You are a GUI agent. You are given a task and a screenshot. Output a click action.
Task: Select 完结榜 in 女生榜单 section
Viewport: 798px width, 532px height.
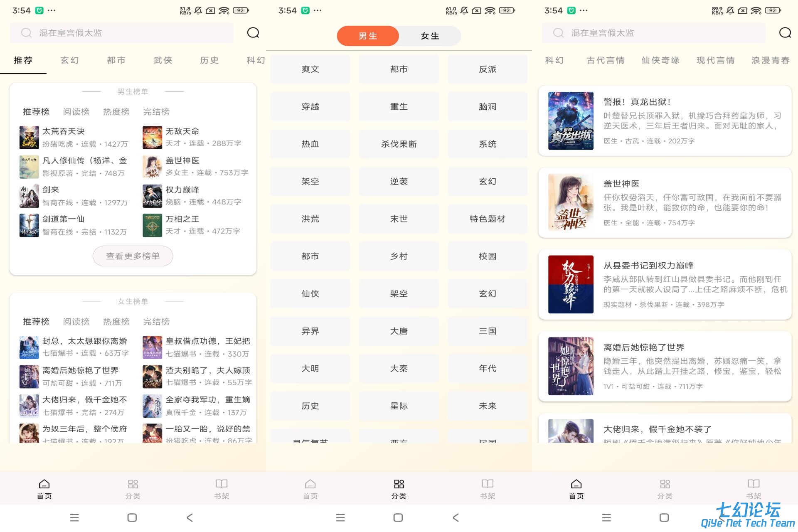coord(156,322)
